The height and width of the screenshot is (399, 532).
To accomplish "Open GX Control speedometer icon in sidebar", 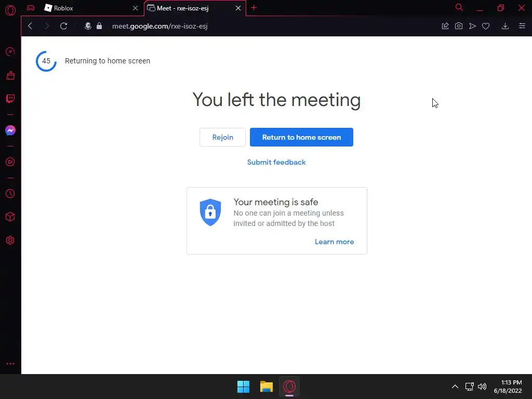I will [10, 51].
